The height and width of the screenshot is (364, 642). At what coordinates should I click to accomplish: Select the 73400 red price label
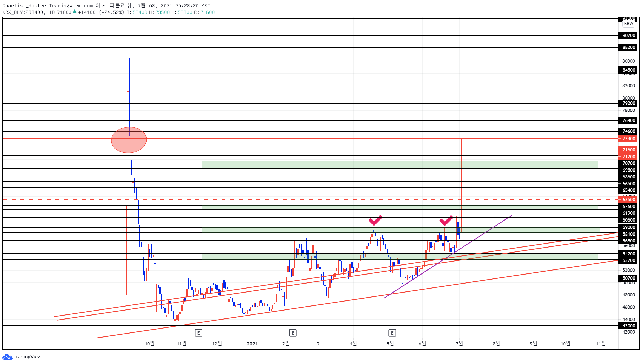tap(628, 138)
